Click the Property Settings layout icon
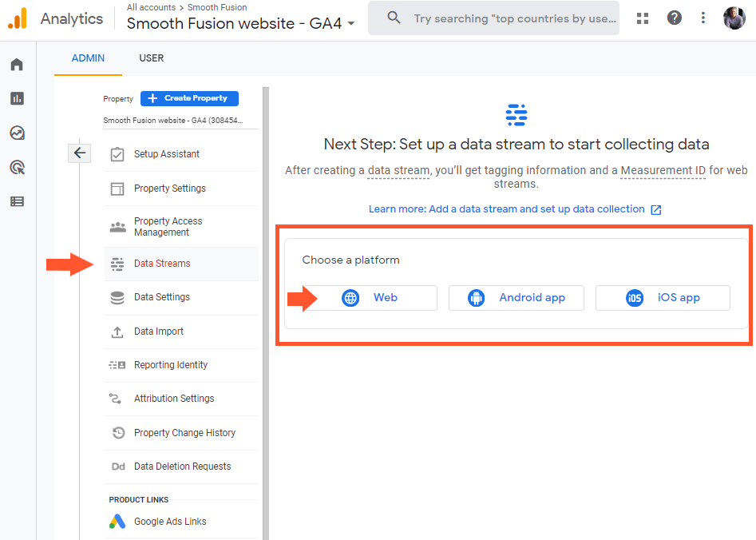756x540 pixels. 117,189
